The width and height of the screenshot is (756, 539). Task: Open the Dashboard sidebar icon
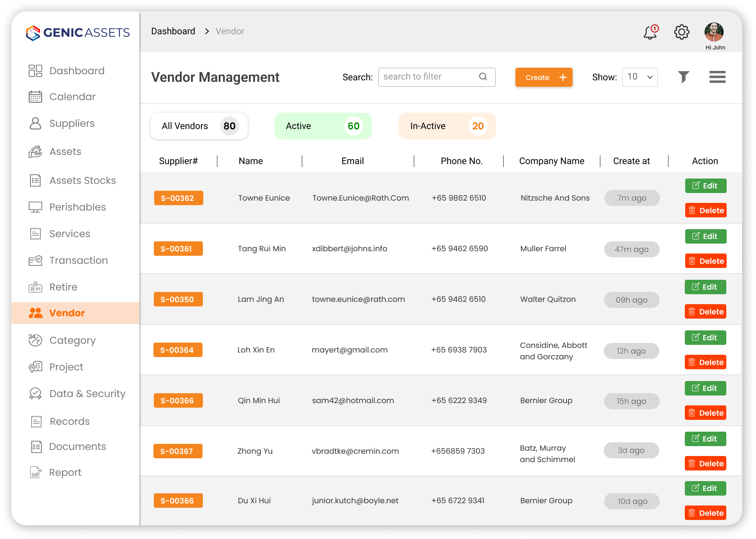(35, 70)
